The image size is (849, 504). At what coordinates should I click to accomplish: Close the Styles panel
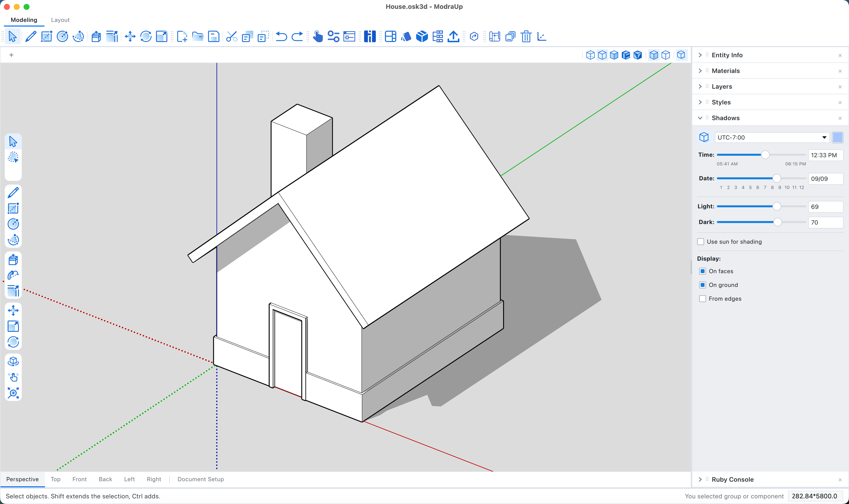(840, 103)
